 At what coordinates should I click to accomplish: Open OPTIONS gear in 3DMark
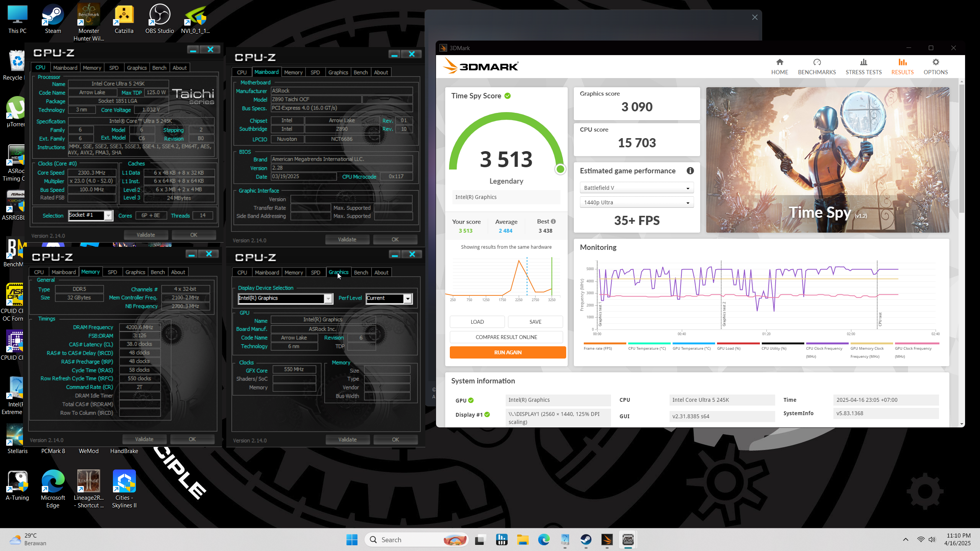936,67
